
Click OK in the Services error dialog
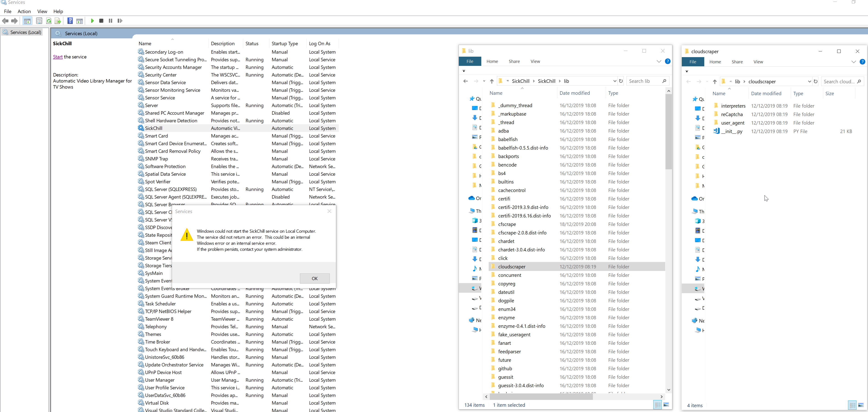coord(315,278)
